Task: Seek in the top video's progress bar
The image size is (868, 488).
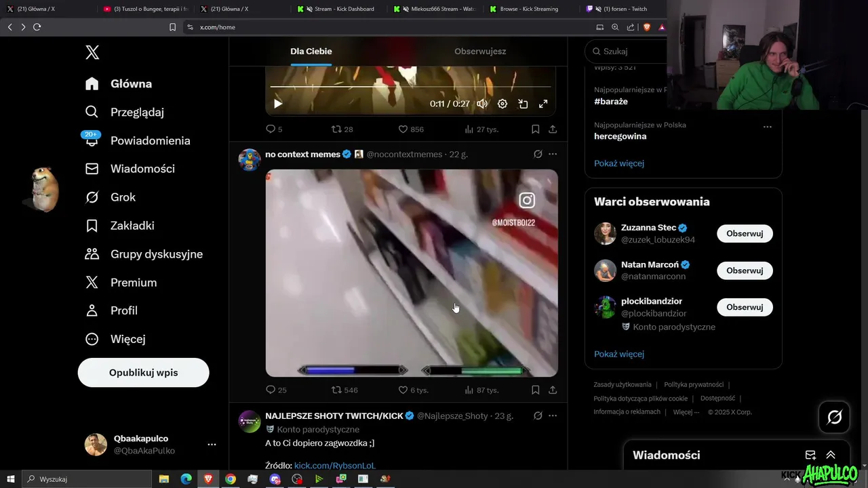Action: point(410,87)
